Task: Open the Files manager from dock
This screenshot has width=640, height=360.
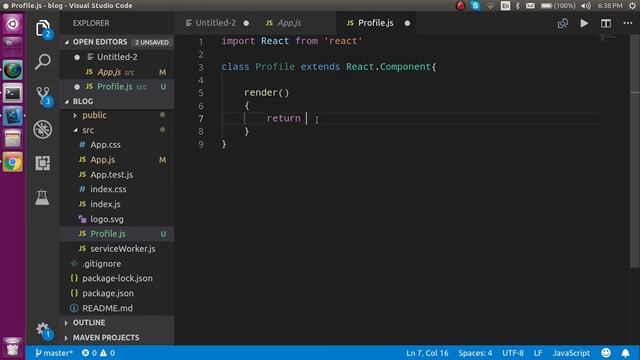Action: (13, 139)
